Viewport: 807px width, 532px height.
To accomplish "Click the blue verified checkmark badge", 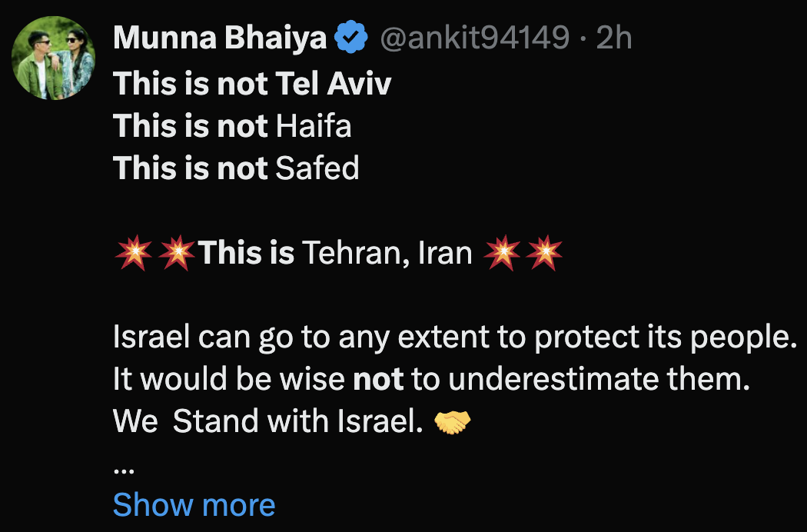I will tap(351, 37).
